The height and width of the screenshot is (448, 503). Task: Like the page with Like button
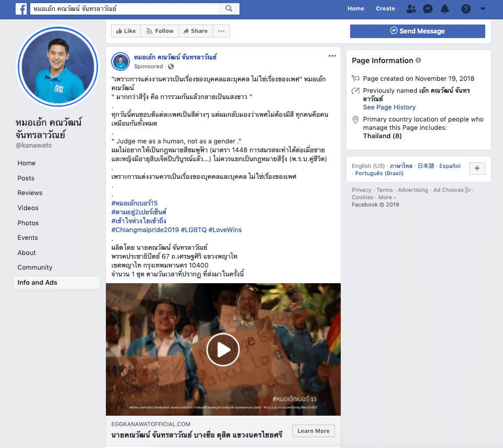coord(125,31)
